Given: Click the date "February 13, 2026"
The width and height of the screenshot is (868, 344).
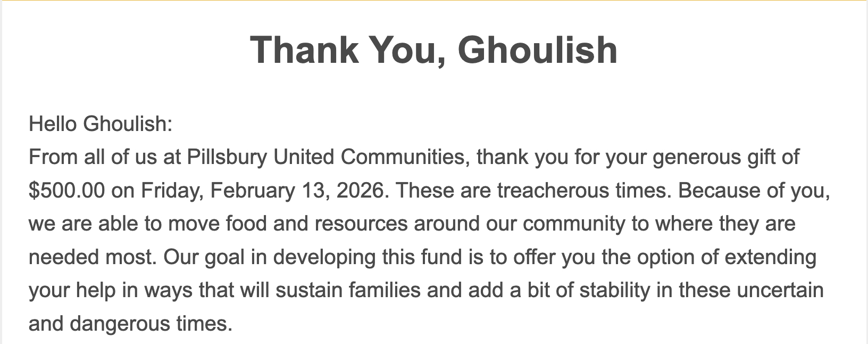Looking at the screenshot, I should (297, 191).
